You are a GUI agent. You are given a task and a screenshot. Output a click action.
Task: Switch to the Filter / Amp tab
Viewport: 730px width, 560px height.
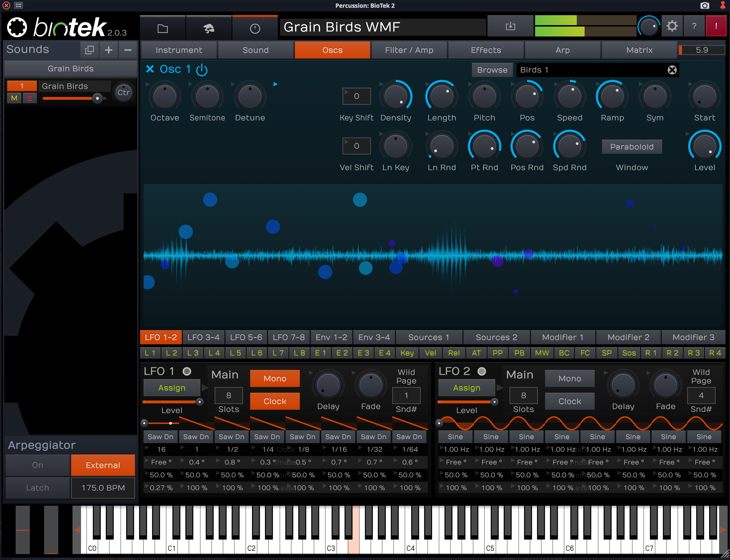409,50
